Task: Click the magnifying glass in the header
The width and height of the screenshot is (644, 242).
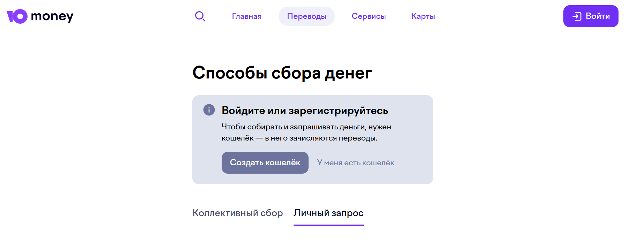Action: pos(200,16)
